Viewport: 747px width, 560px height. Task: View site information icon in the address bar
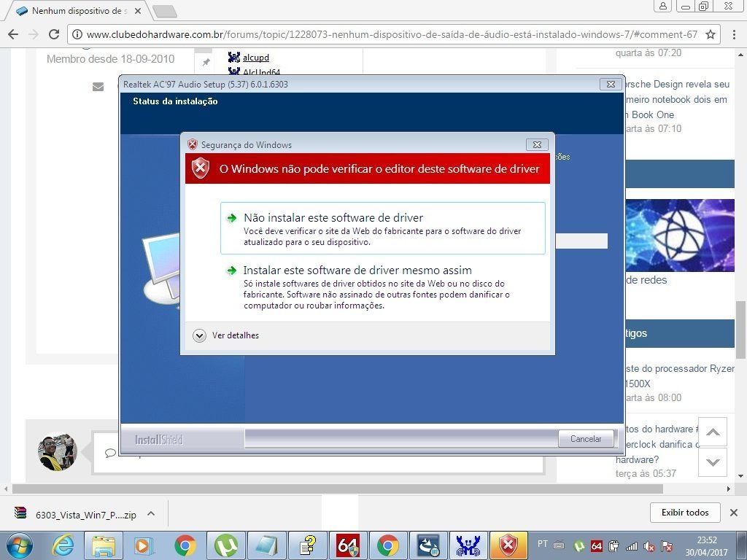[77, 34]
